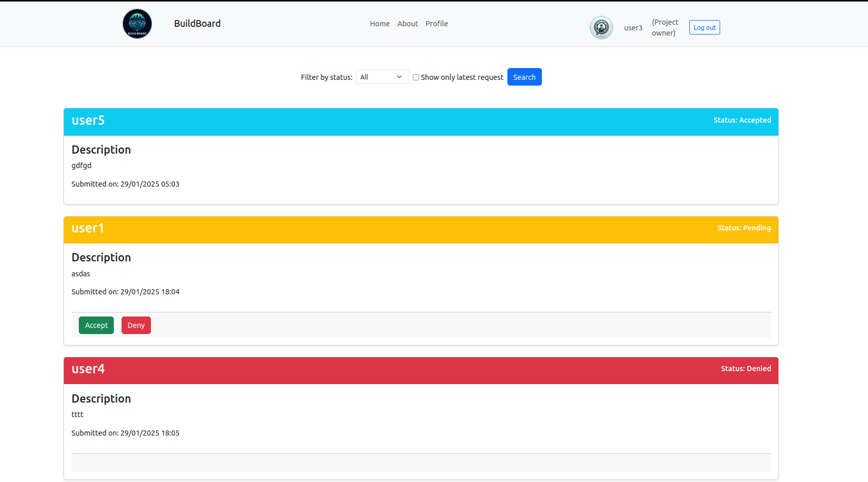Click the user3 profile avatar icon
This screenshot has height=482, width=868.
[x=601, y=27]
